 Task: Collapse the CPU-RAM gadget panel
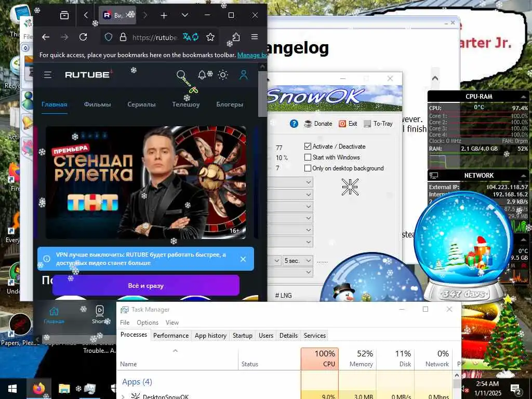coord(524,97)
